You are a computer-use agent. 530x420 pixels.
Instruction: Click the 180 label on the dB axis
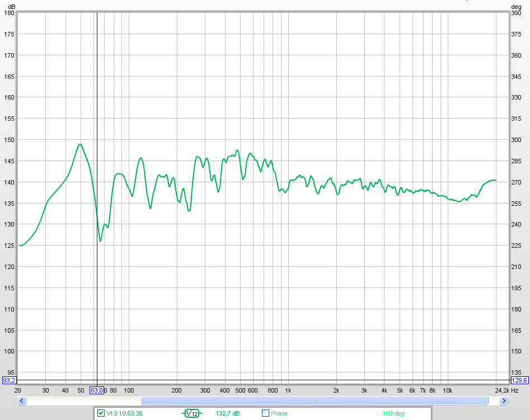[x=9, y=13]
